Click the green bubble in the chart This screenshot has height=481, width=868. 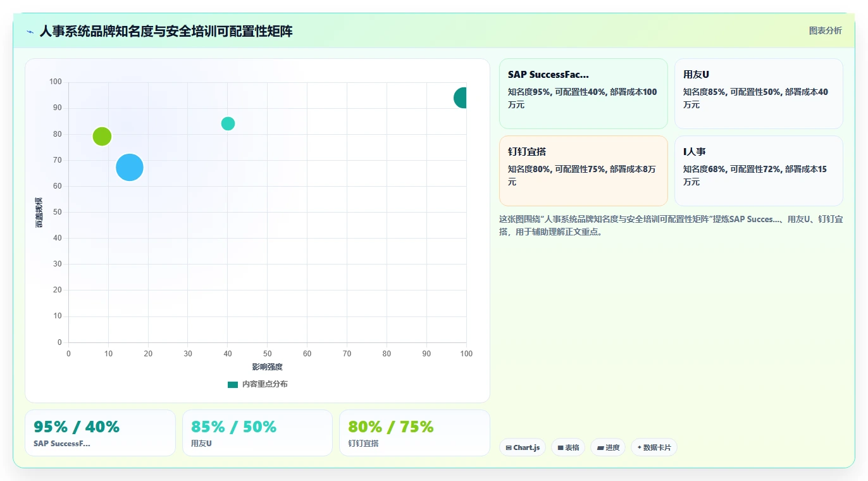(102, 136)
